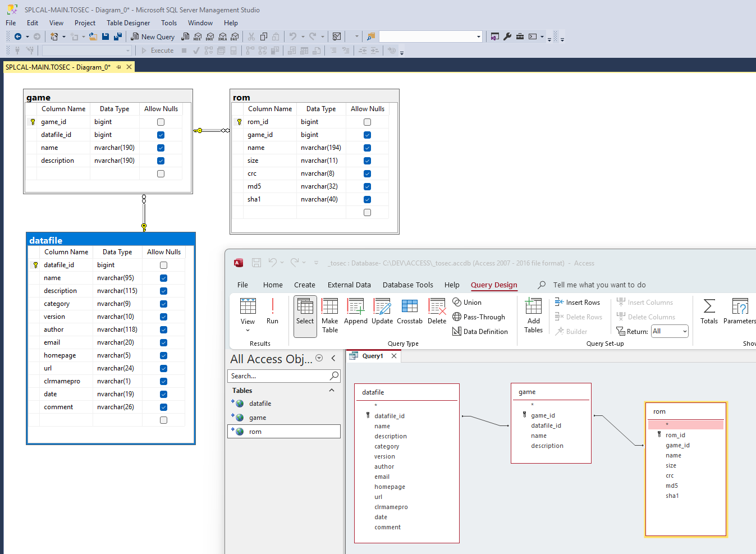Click New Query button in SSMS toolbar
This screenshot has height=554, width=756.
coord(153,36)
